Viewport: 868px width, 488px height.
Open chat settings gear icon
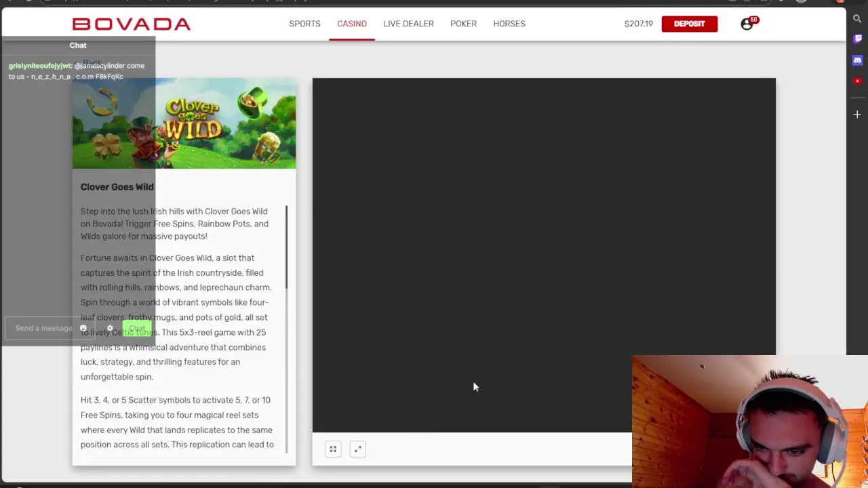[110, 329]
